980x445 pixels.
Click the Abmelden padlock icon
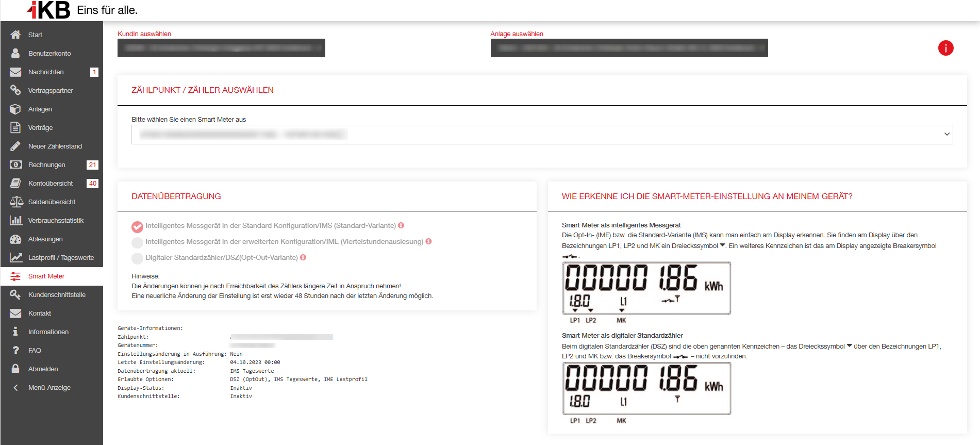(x=15, y=369)
